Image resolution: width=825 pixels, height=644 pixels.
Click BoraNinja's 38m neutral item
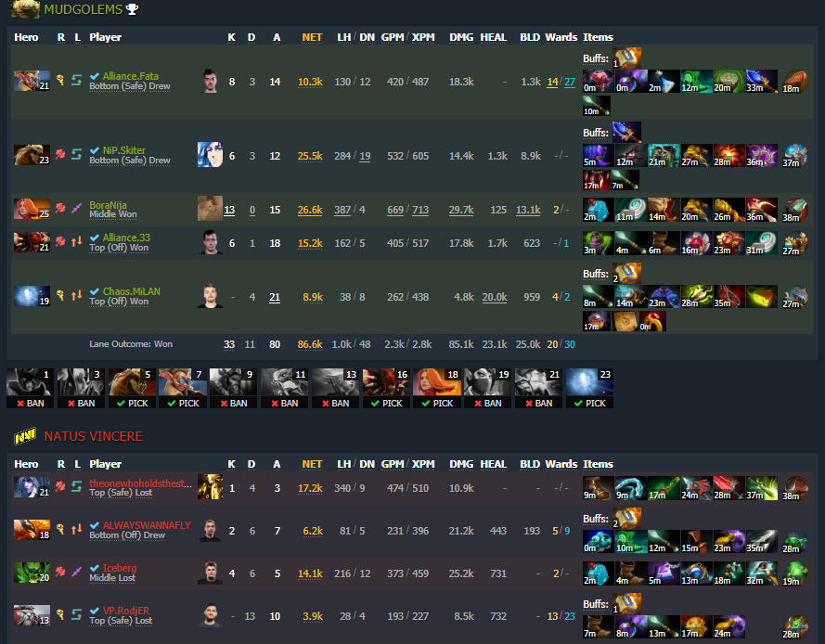pos(794,210)
